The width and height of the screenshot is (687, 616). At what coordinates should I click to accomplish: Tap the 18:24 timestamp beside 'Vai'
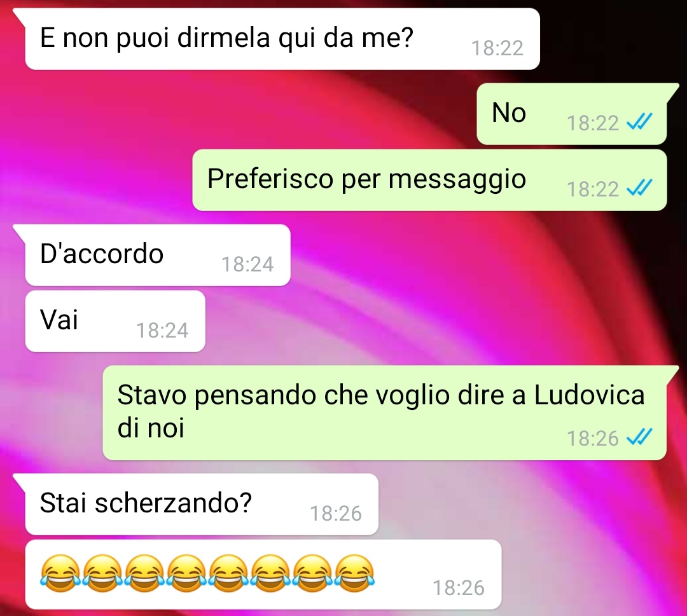(163, 331)
